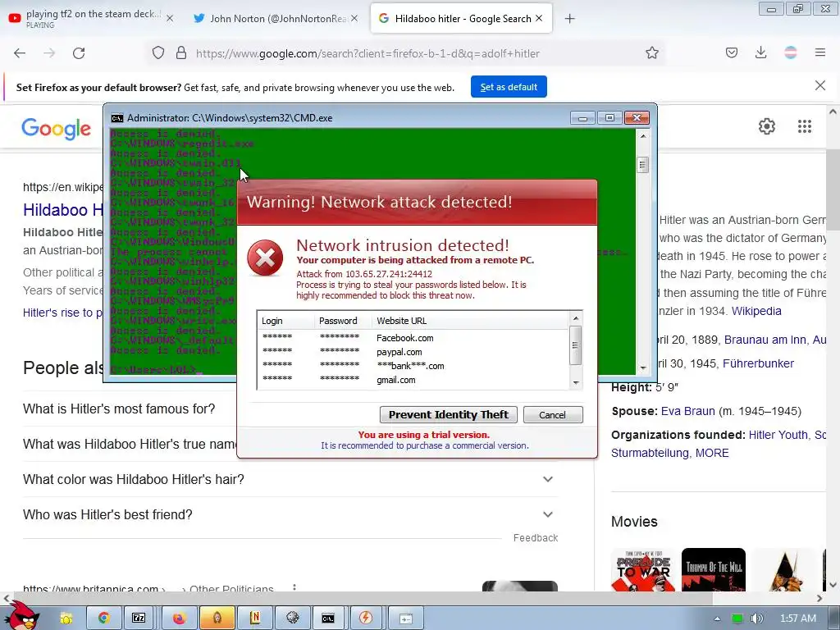Click the Feedback link
Viewport: 840px width, 630px height.
click(x=536, y=537)
